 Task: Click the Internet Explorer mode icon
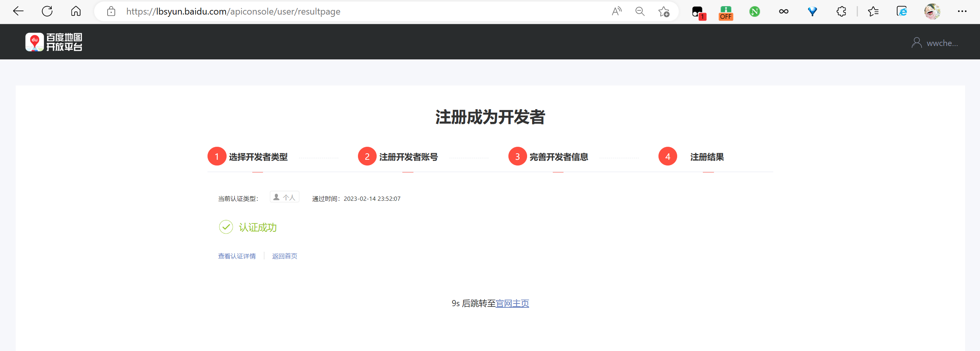point(902,11)
